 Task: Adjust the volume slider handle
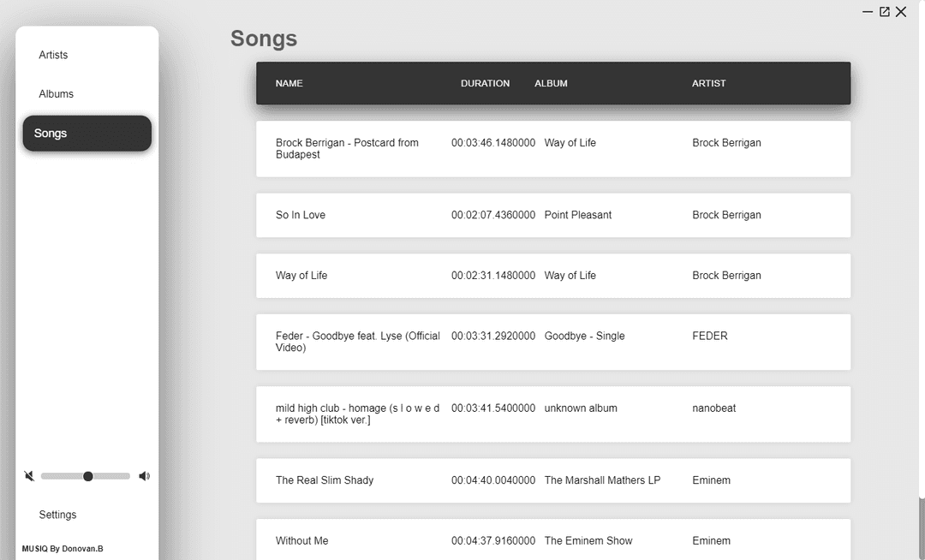(x=87, y=475)
